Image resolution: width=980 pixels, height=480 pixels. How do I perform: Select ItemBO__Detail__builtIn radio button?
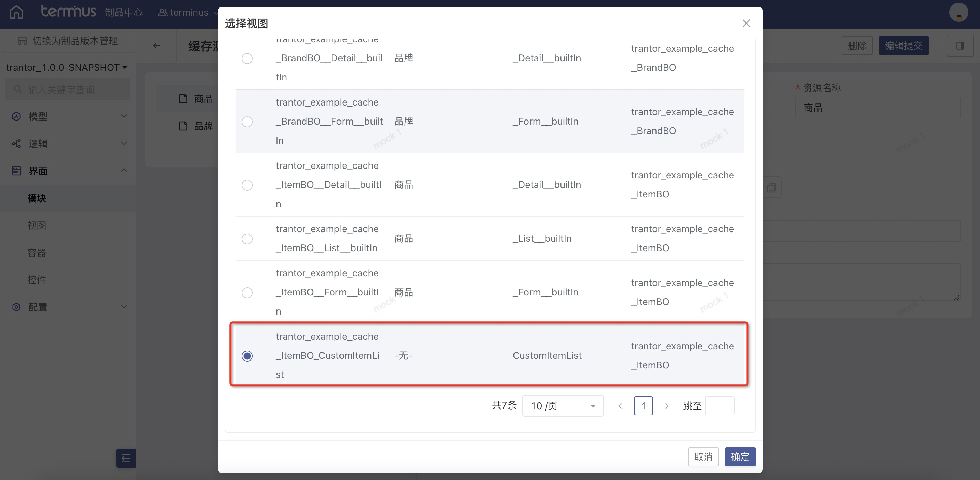tap(247, 185)
